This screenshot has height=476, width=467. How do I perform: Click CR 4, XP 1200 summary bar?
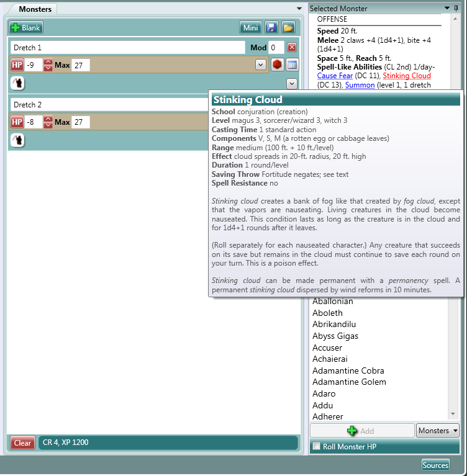click(x=168, y=442)
